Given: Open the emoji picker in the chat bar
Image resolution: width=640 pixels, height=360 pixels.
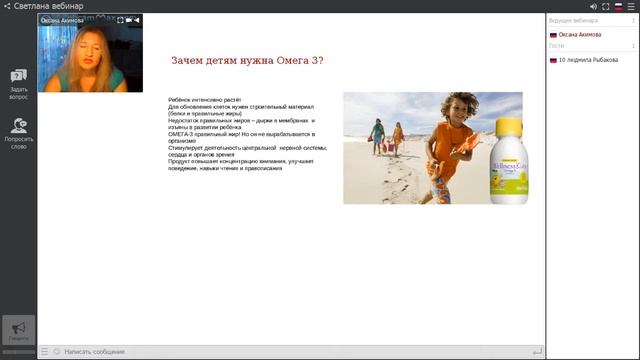Looking at the screenshot, I should click(x=57, y=351).
